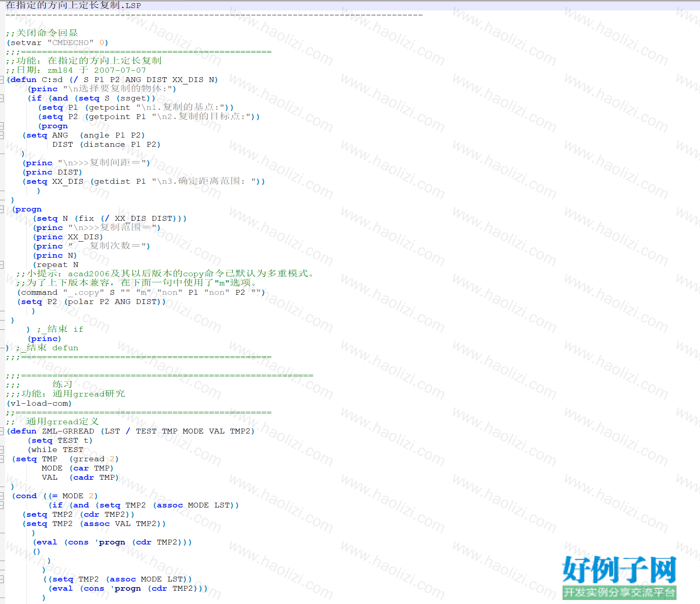Click the file title "在指定的方向上定长复制.LSP"
The height and width of the screenshot is (604, 700).
pyautogui.click(x=74, y=5)
